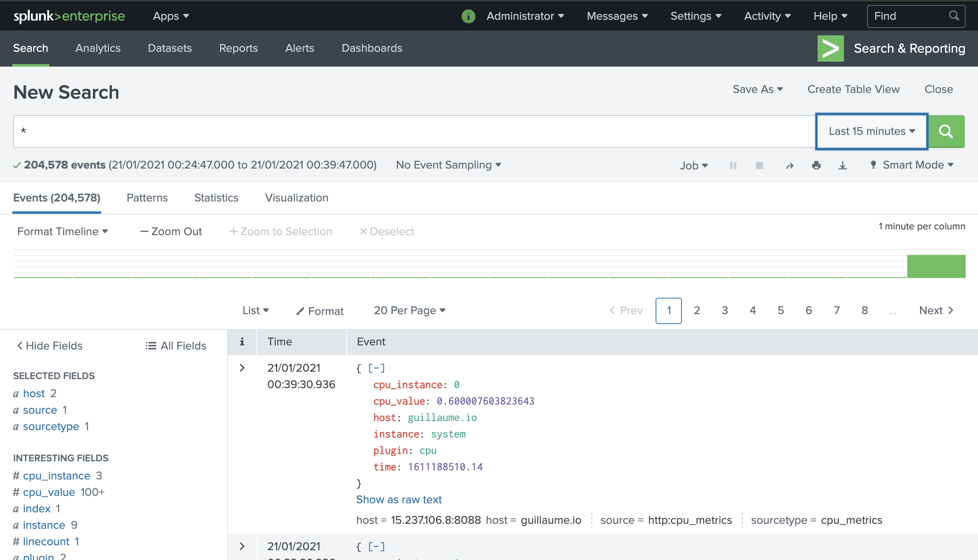
Task: Open the cpu_instance interesting field
Action: [x=56, y=476]
